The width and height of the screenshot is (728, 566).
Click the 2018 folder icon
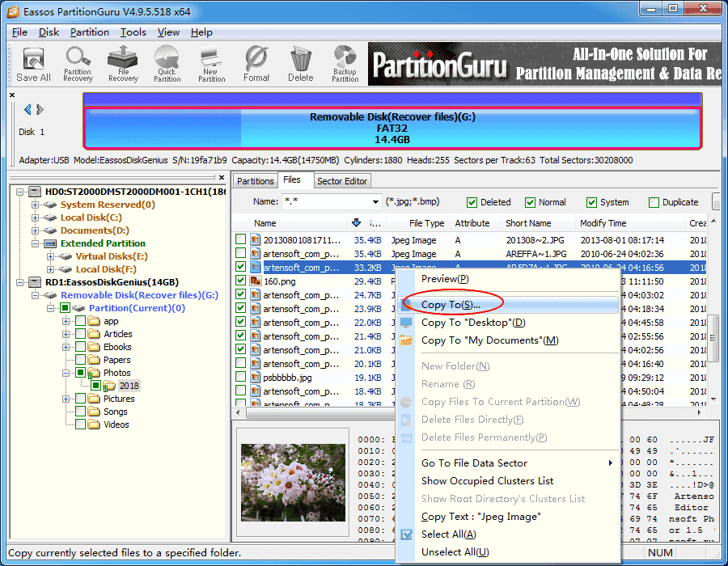(x=109, y=386)
